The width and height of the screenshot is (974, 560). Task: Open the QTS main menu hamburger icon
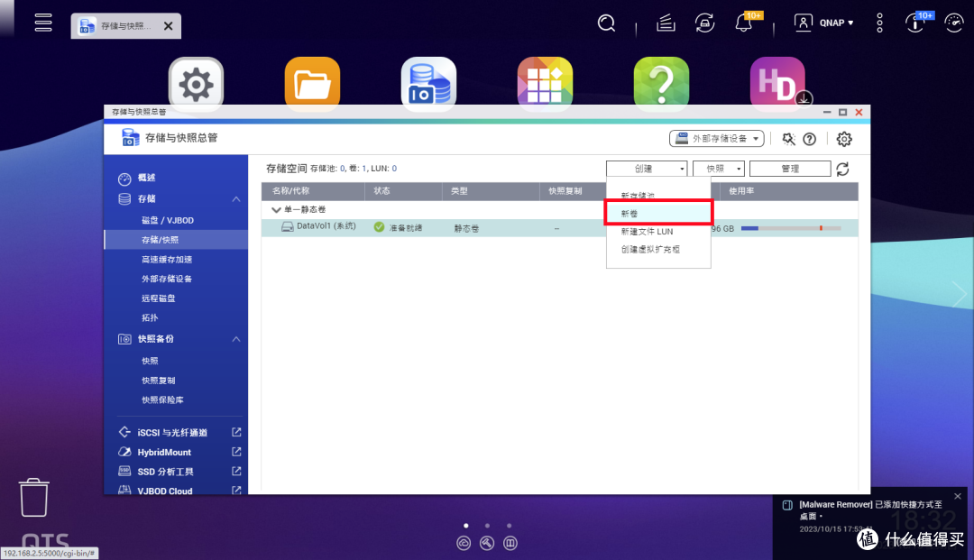pos(43,23)
